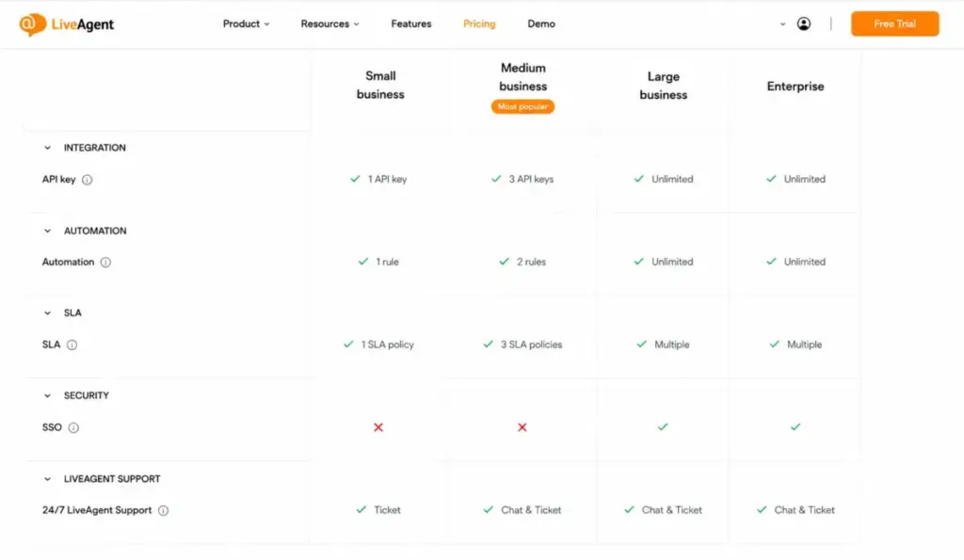Click 'Chat & Ticket' under Enterprise
Image resolution: width=964 pixels, height=560 pixels.
click(x=795, y=510)
